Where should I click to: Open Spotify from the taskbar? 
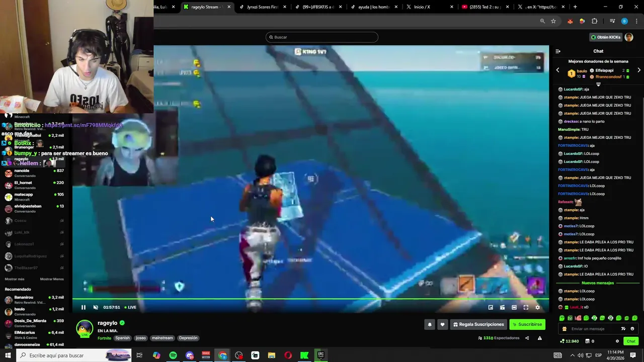(173, 355)
